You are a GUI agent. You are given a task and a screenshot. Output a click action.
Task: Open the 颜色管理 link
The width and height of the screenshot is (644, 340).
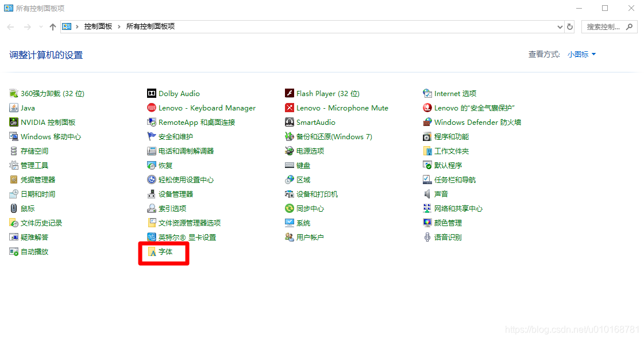tap(448, 223)
